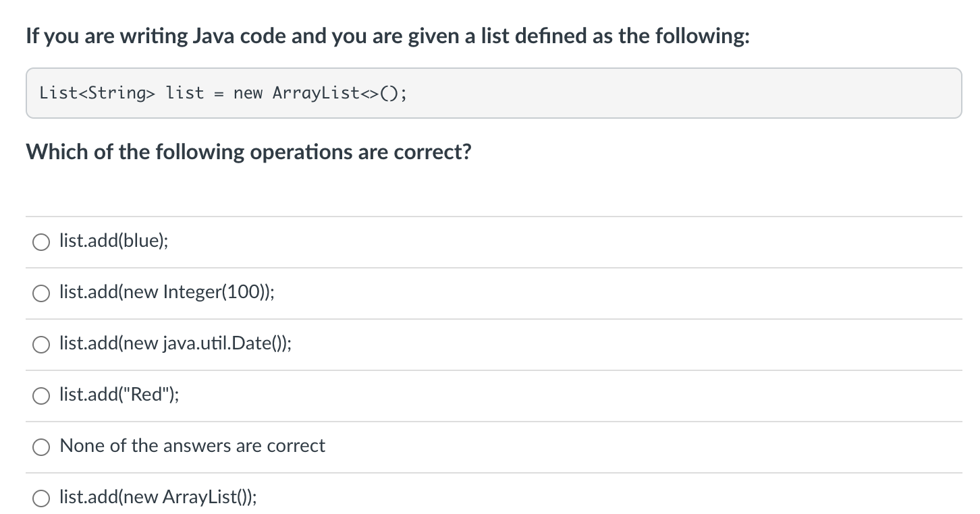Select the java.util.Date radio button

tap(41, 344)
